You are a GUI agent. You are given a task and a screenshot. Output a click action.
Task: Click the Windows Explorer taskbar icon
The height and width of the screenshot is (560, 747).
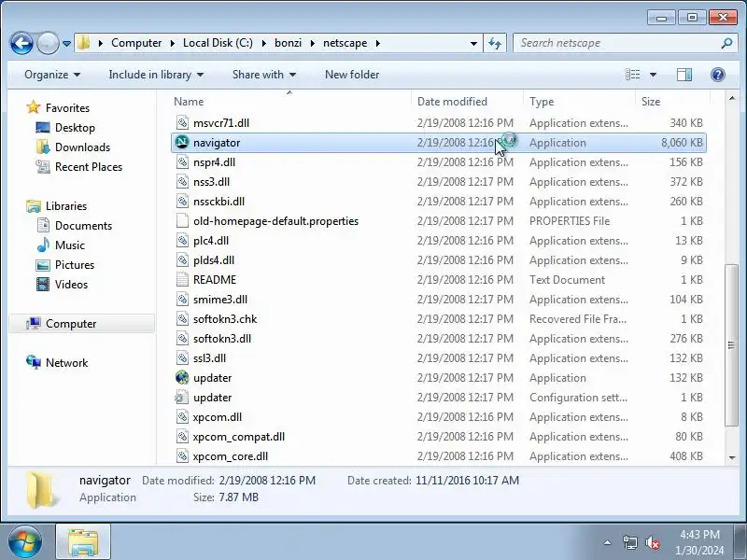pos(83,541)
